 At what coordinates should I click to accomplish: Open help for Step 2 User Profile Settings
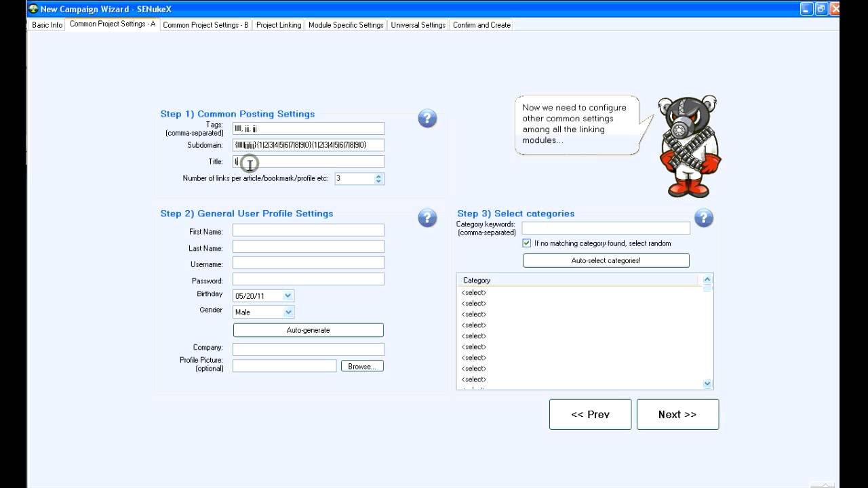(427, 218)
